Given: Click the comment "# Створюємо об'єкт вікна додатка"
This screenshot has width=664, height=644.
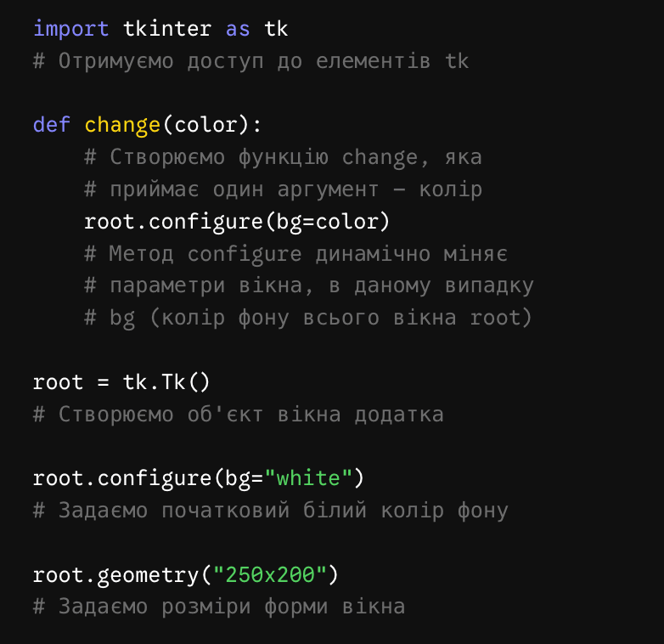Looking at the screenshot, I should (x=239, y=415).
